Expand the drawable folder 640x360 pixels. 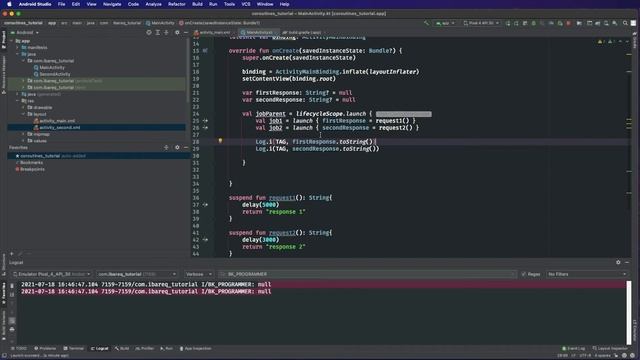(23, 107)
